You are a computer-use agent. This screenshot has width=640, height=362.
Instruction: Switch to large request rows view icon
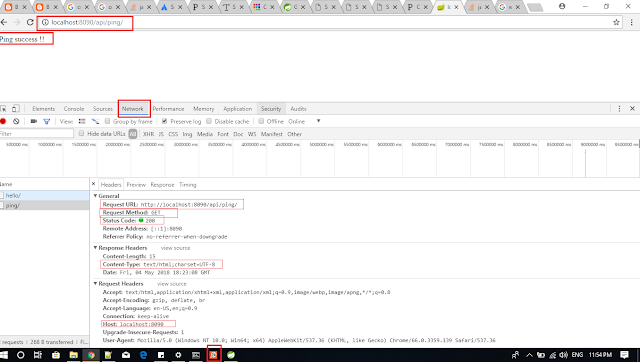(x=82, y=121)
